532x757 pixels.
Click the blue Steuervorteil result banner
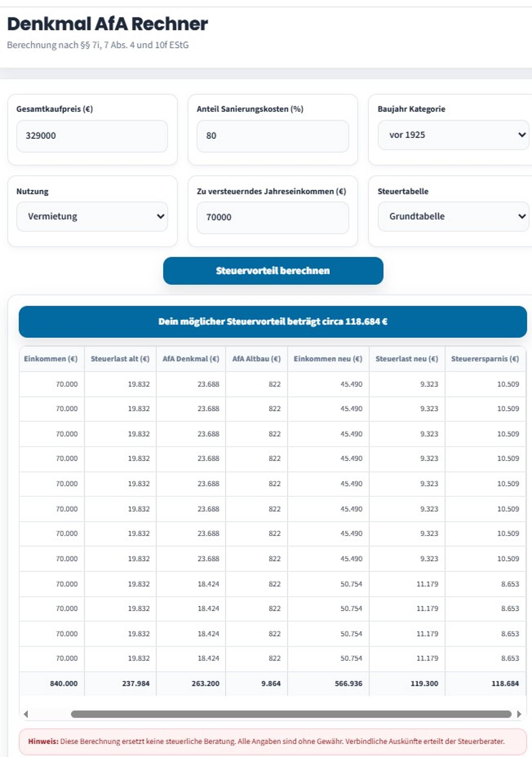[273, 322]
